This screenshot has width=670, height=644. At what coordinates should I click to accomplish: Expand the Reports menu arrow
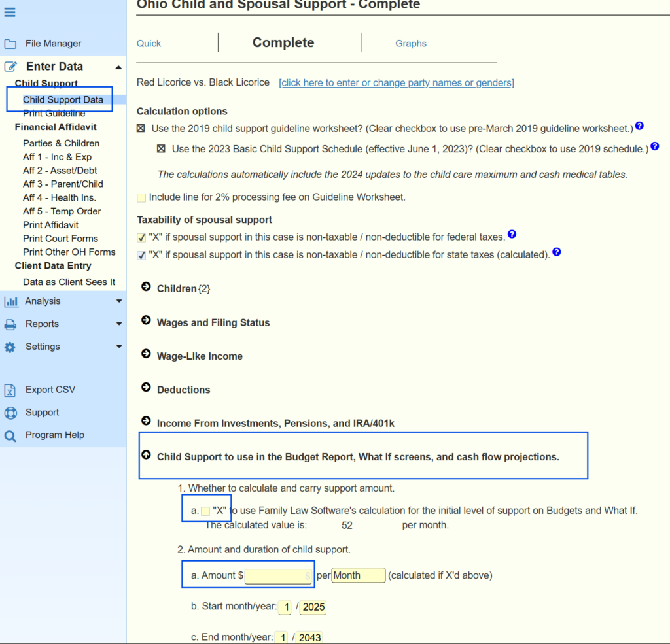[x=119, y=324]
